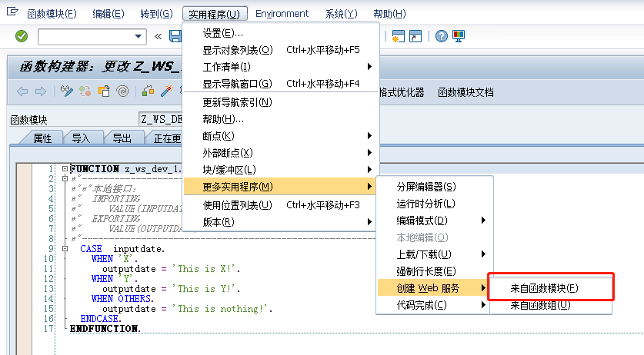Viewport: 644px width, 355px height.
Task: Open the 编辑(E) menu
Action: [x=108, y=14]
